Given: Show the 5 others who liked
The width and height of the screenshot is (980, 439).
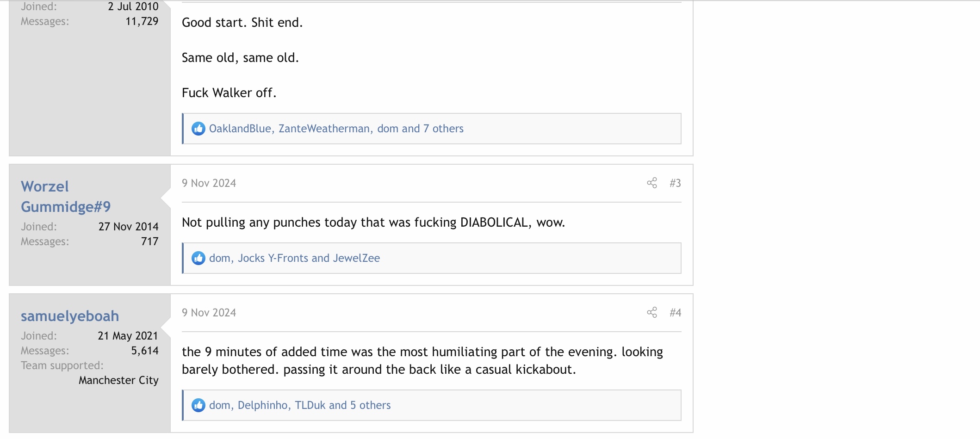Looking at the screenshot, I should click(x=370, y=405).
